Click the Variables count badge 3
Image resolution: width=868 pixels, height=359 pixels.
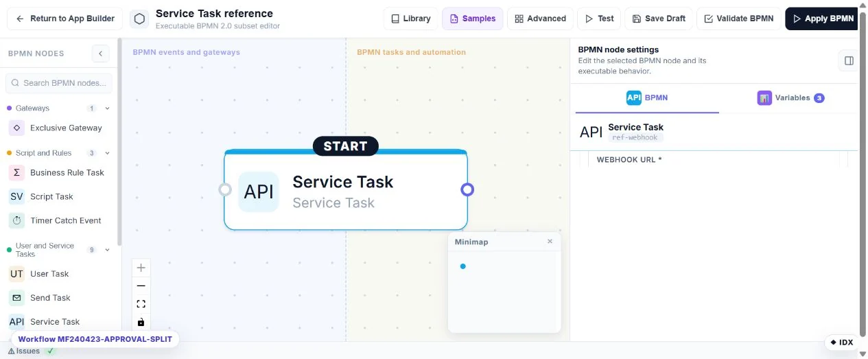819,98
